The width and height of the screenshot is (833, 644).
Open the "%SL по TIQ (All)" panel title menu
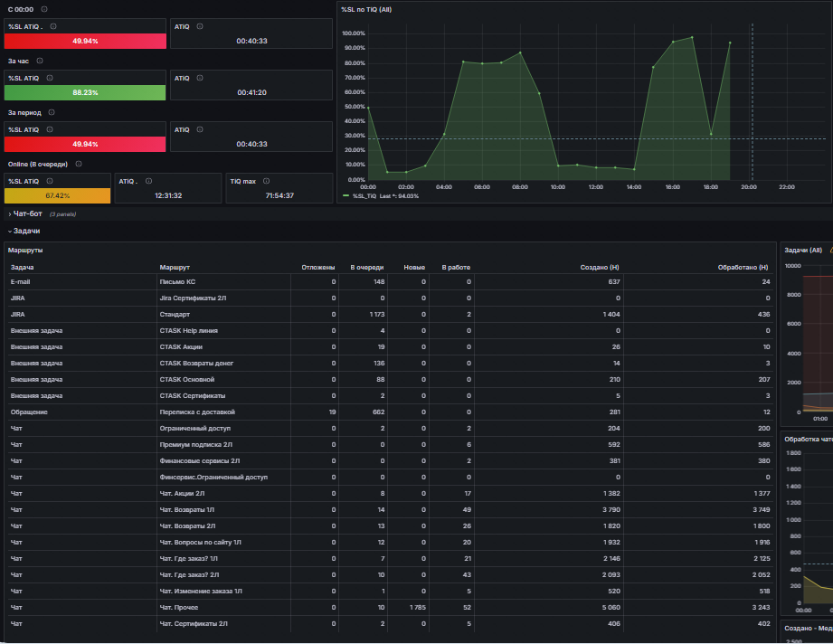coord(366,10)
